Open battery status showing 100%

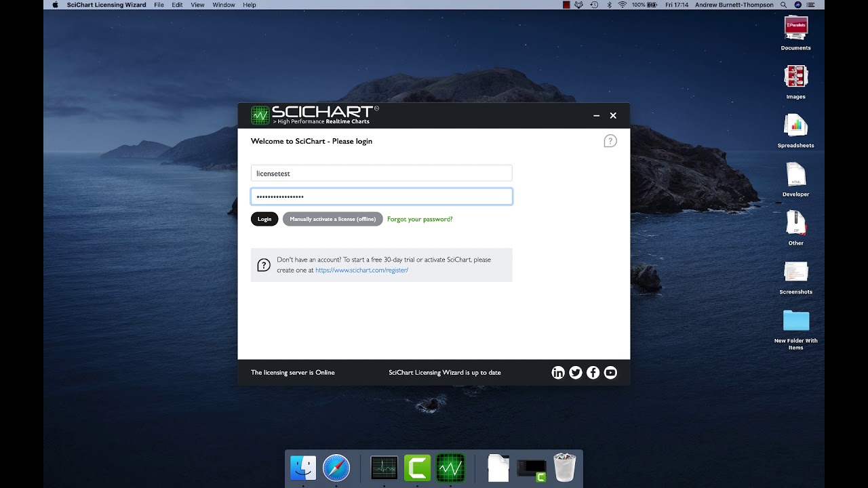(644, 5)
